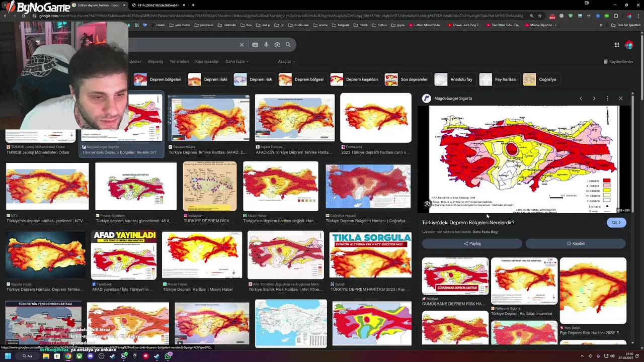Open Sabah Tıkla Sorgula thumbnail
The image size is (644, 362).
pyautogui.click(x=370, y=255)
